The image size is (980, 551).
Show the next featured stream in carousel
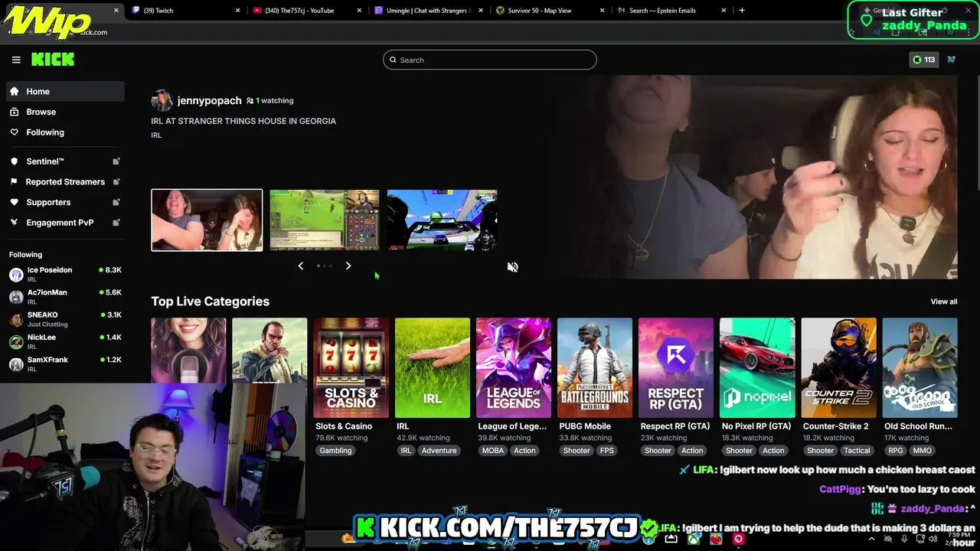point(348,266)
